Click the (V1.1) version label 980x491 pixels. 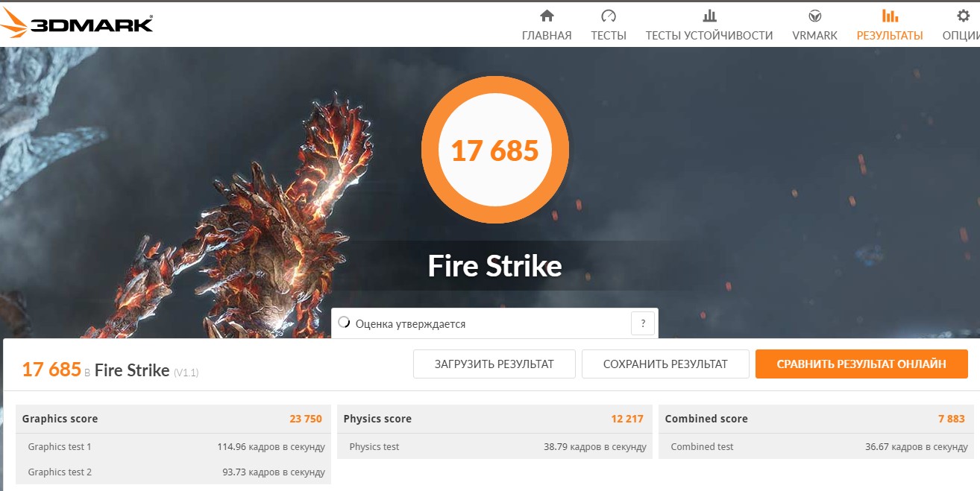pos(186,372)
